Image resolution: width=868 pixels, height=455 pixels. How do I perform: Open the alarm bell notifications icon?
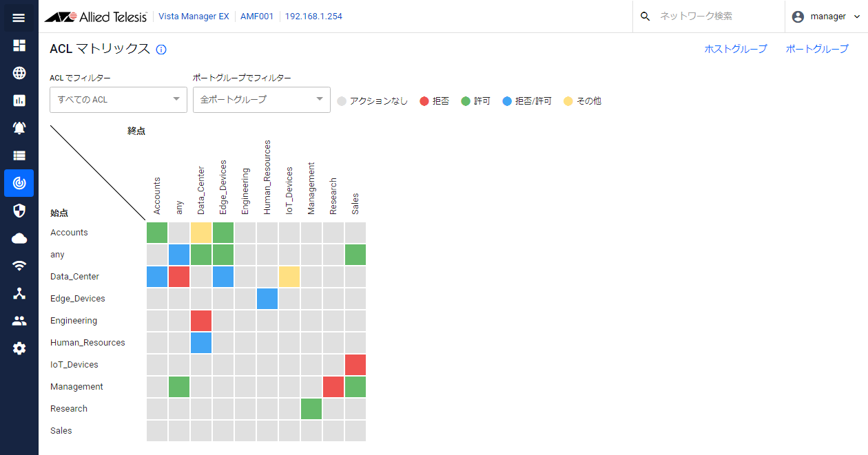coord(19,128)
